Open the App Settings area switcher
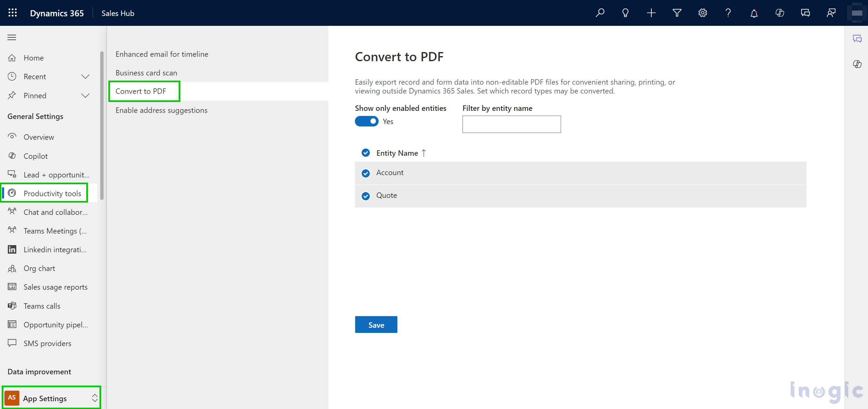Screen dimensions: 868x409 coord(51,398)
